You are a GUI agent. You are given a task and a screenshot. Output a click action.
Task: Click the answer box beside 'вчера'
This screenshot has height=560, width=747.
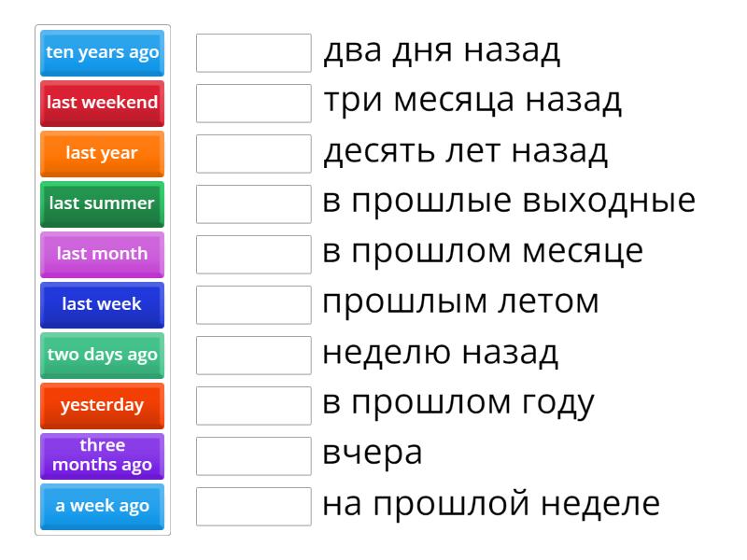[x=254, y=455]
